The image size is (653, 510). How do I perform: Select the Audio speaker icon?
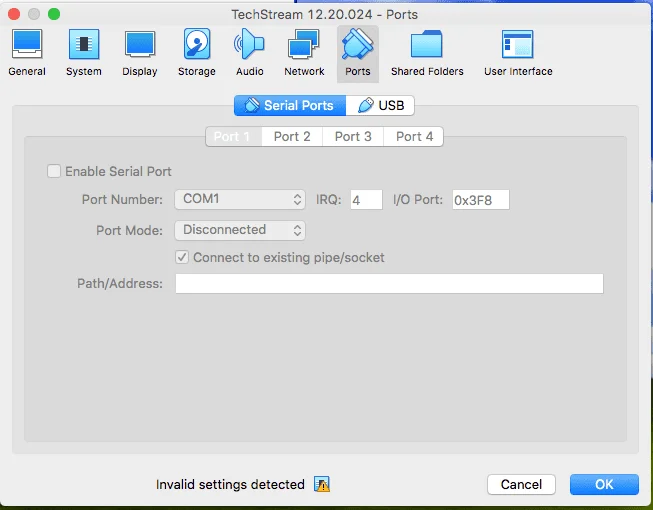point(249,52)
